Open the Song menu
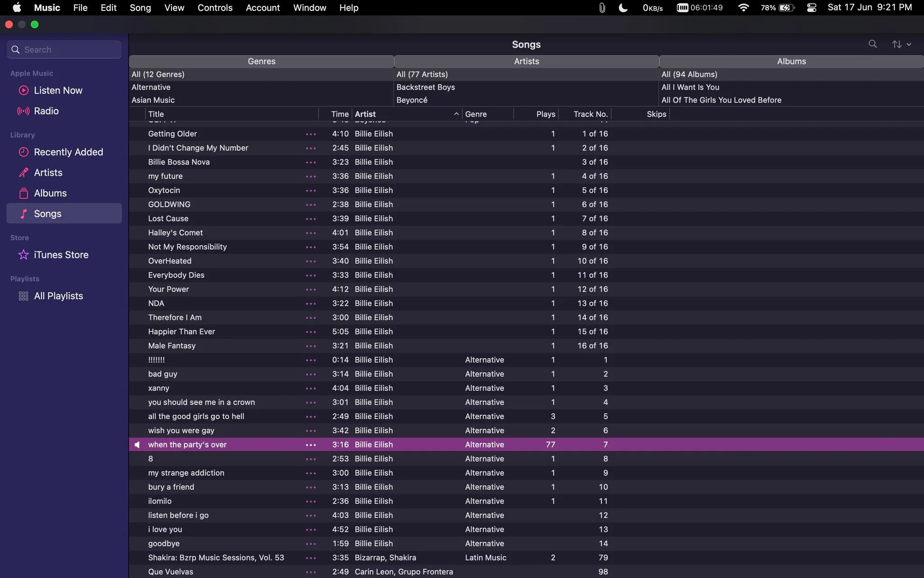This screenshot has height=578, width=924. click(140, 8)
